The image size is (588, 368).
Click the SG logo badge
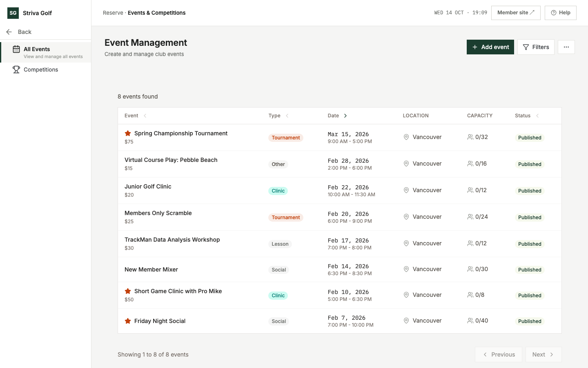point(13,13)
